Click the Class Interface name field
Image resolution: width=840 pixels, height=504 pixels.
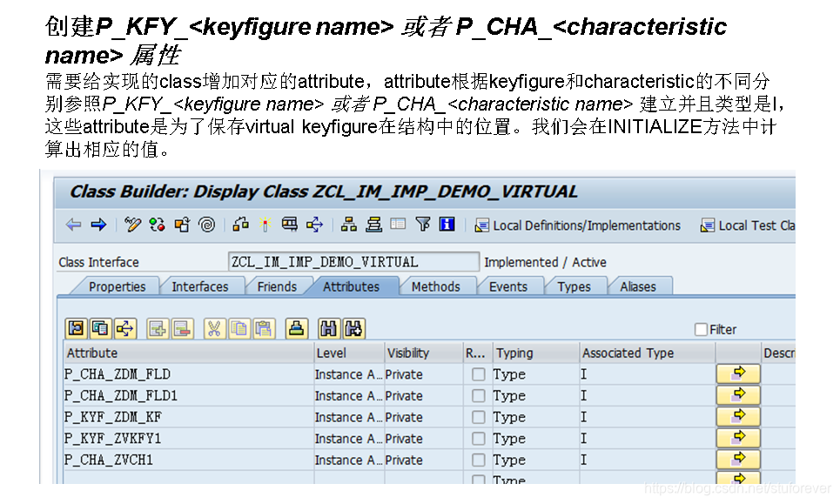[x=353, y=262]
